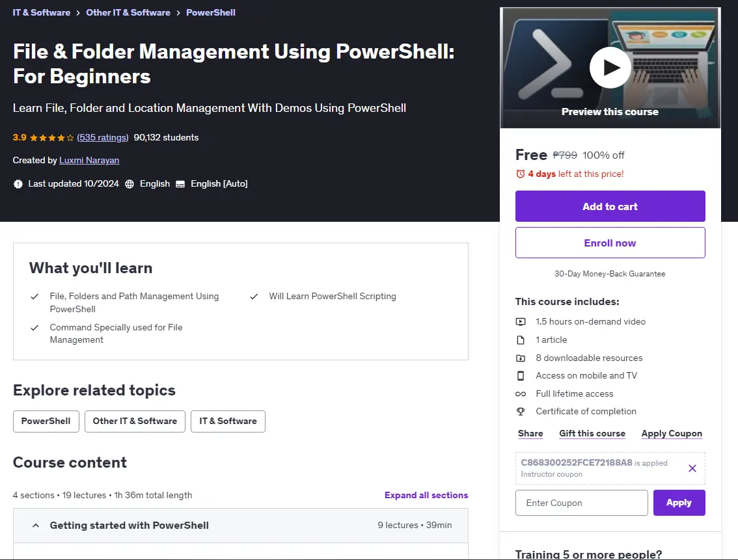This screenshot has height=560, width=738.
Task: Click checkmark beside Command Specially used
Action: pyautogui.click(x=34, y=328)
